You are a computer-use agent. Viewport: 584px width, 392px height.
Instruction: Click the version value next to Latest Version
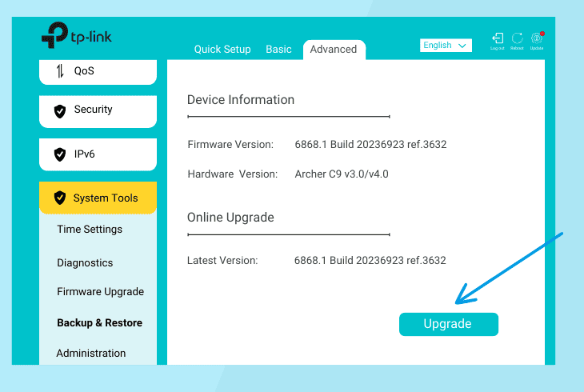370,260
